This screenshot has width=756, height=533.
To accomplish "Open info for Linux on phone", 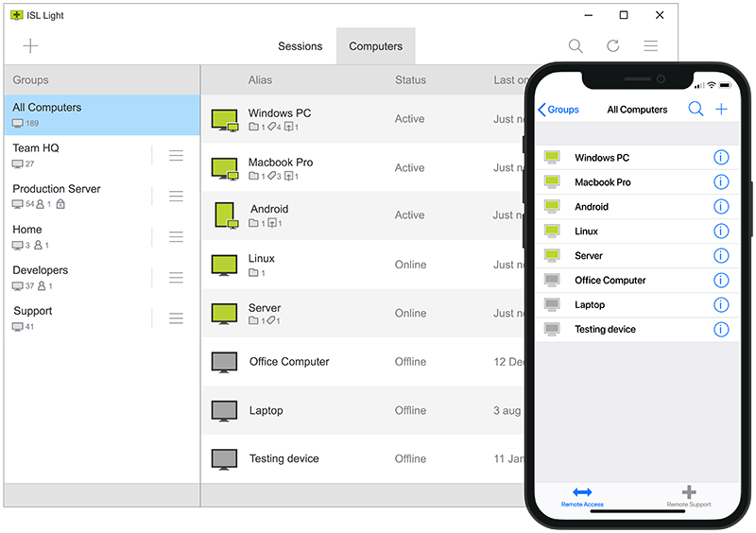I will click(x=721, y=231).
